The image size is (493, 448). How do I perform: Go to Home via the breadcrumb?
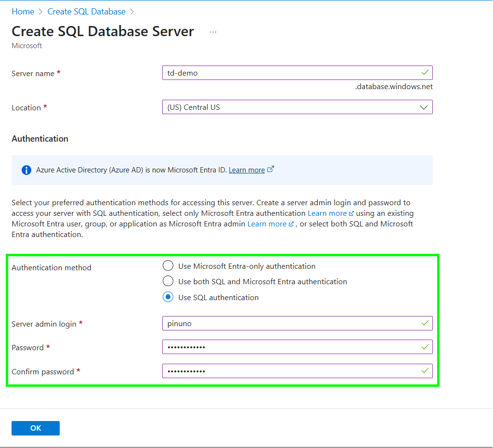pos(23,12)
